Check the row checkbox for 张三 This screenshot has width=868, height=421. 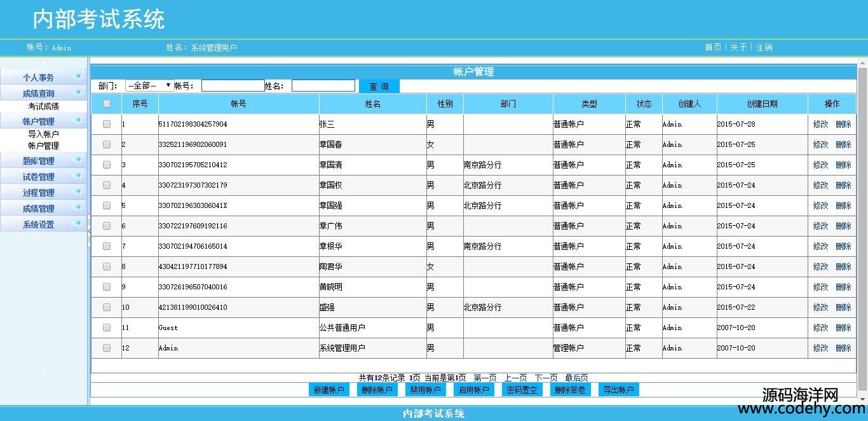point(107,124)
